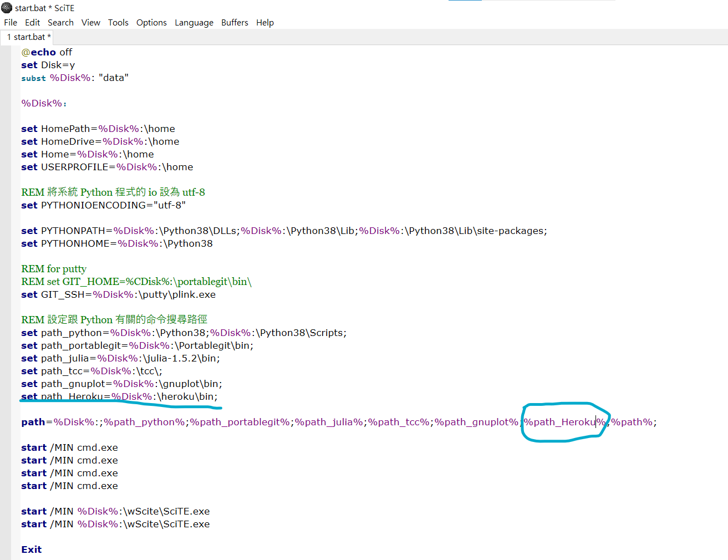Click the 'set USERPROFILE=%Disk%:\home' line
The height and width of the screenshot is (560, 728).
[x=107, y=167]
